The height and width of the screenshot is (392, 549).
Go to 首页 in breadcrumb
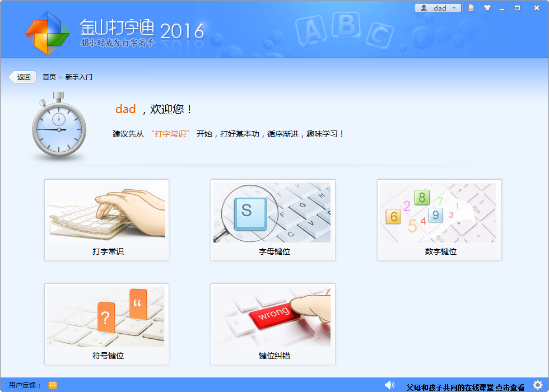(x=49, y=77)
